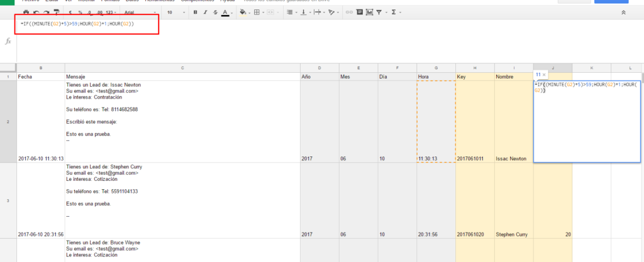
Task: Select the Stephen Curry name cell
Action: point(514,200)
